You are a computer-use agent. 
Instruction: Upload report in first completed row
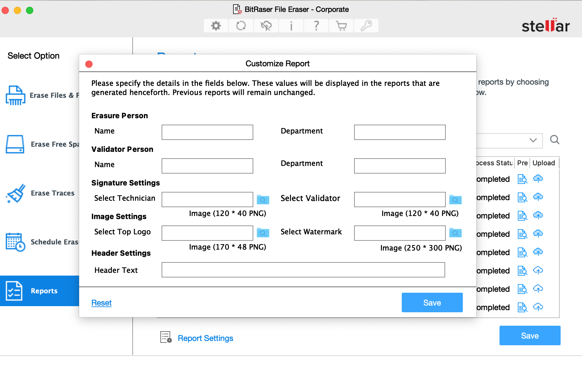(538, 179)
